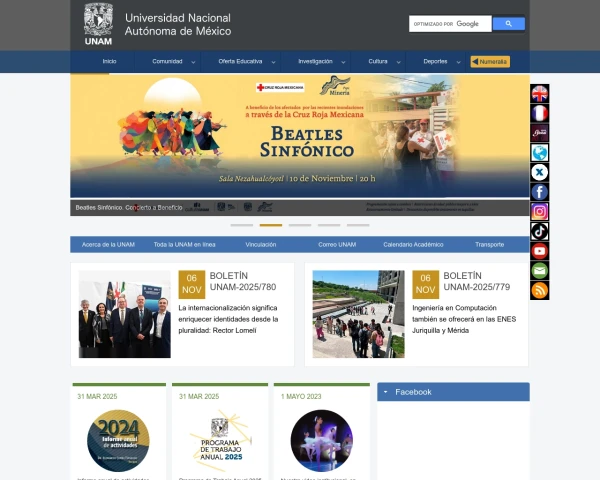This screenshot has height=480, width=600.
Task: Open the orange RSS feed icon
Action: point(540,291)
